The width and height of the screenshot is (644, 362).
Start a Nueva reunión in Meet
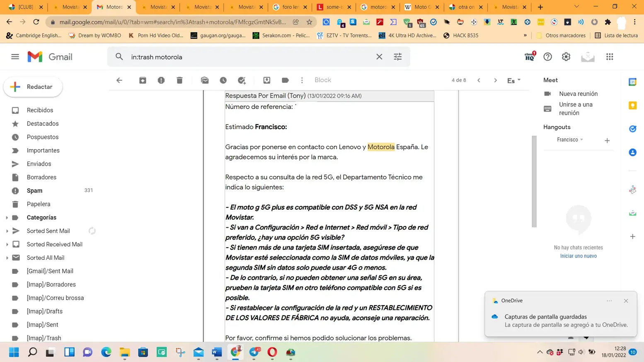point(578,94)
